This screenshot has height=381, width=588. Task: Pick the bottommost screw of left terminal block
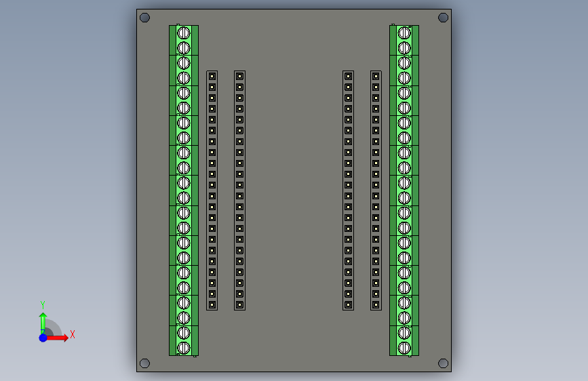tap(184, 348)
